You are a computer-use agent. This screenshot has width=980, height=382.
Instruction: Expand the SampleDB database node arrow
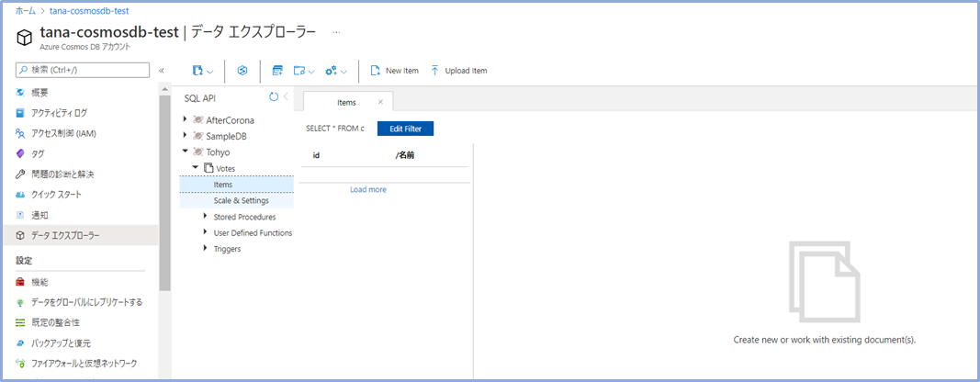pyautogui.click(x=185, y=134)
